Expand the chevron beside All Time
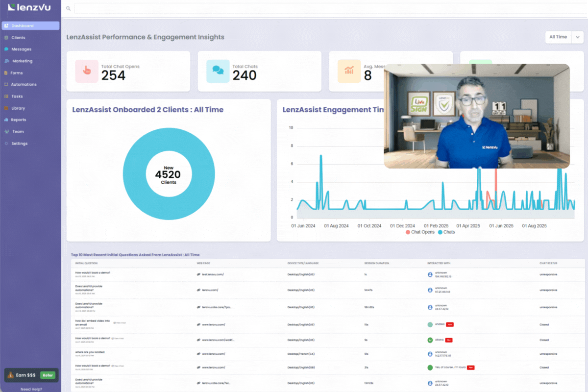The image size is (588, 392). (x=577, y=37)
